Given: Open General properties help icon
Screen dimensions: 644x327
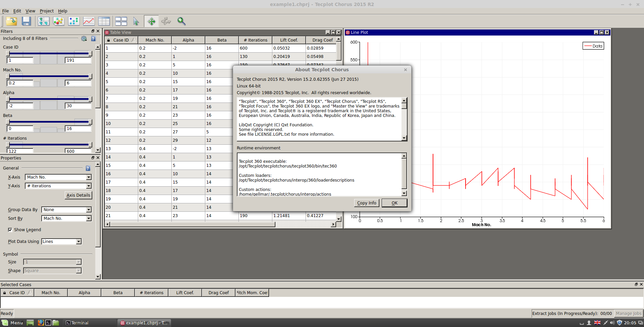Looking at the screenshot, I should click(88, 168).
